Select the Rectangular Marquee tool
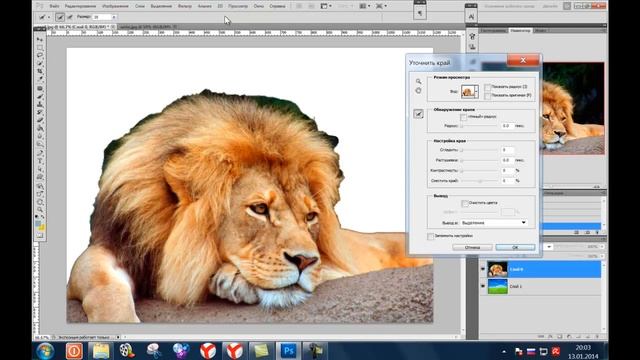Viewport: 640px width, 360px height. [x=40, y=47]
